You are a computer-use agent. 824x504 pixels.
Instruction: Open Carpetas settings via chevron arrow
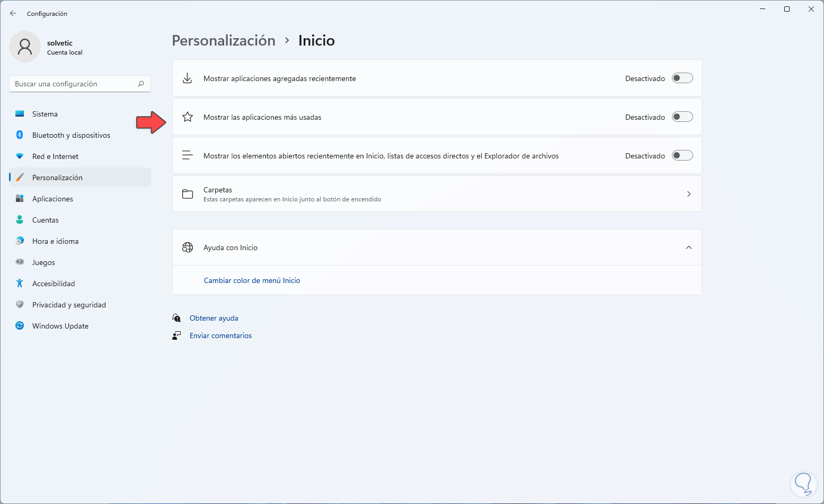coord(688,194)
